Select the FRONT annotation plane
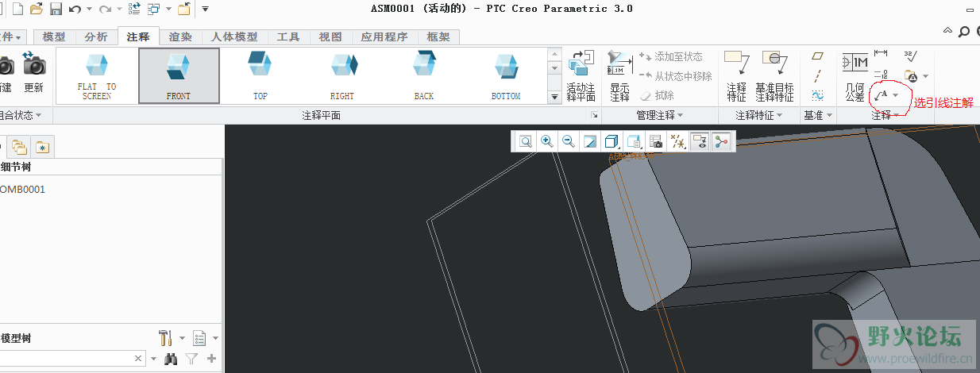980x373 pixels. pos(179,75)
